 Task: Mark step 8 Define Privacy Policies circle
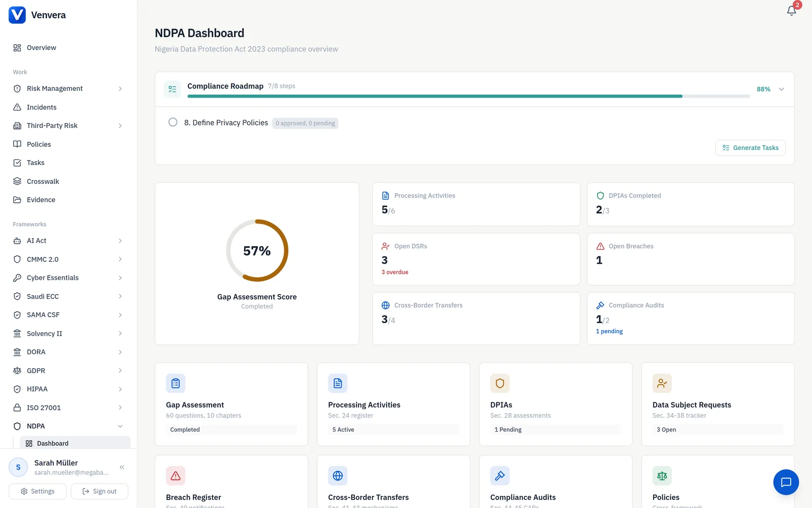pyautogui.click(x=173, y=122)
